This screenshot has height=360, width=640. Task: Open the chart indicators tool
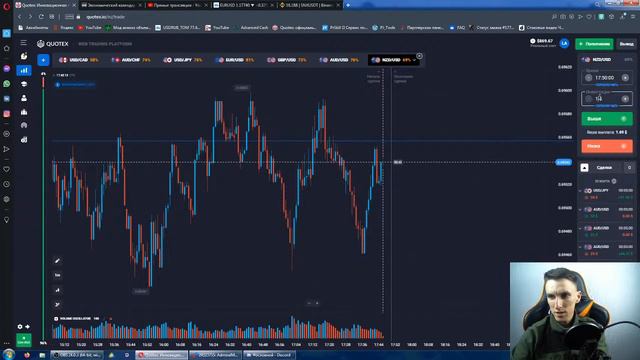coord(58,304)
